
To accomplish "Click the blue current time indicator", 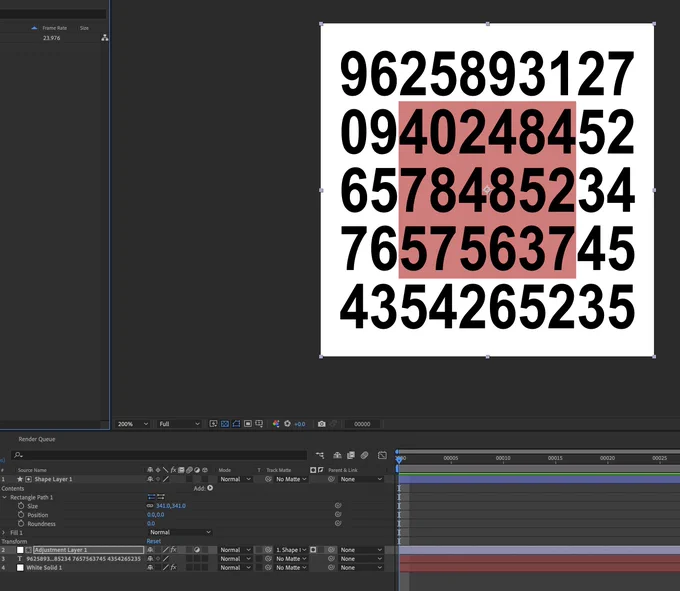I will click(x=399, y=459).
